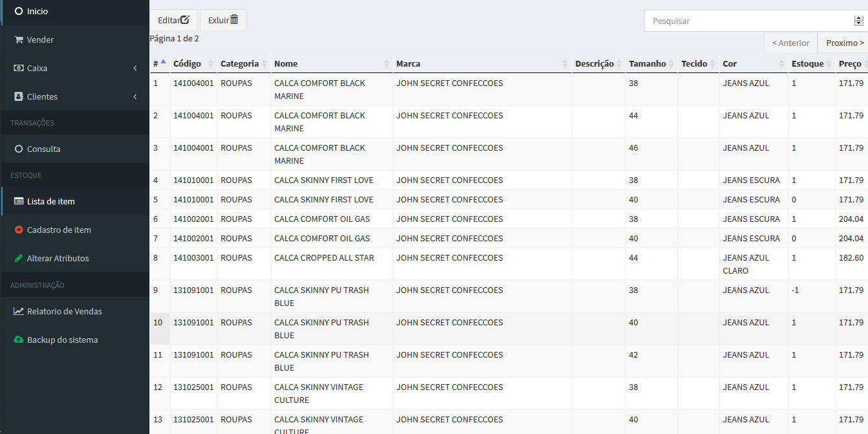Screen dimensions: 868x434
Task: Expand the Clientes submenu chevron
Action: [x=135, y=96]
